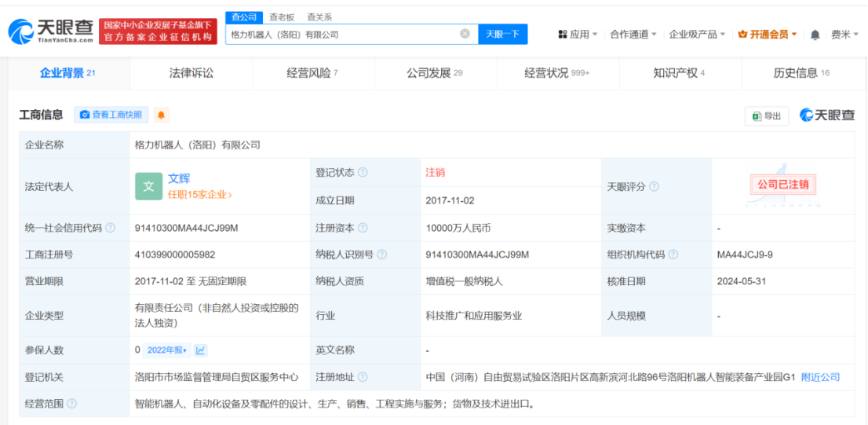Viewport: 868px width, 425px height.
Task: Switch to the 经营风险 tab
Action: (x=313, y=73)
